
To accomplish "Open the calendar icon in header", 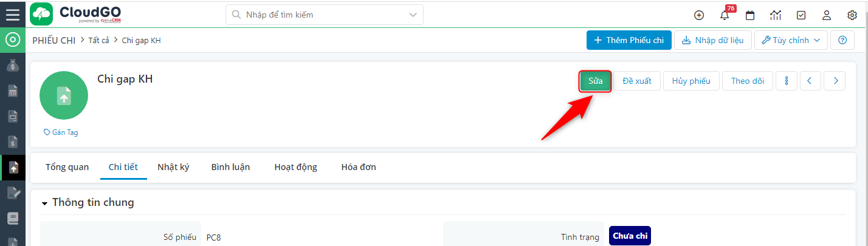I will [750, 15].
